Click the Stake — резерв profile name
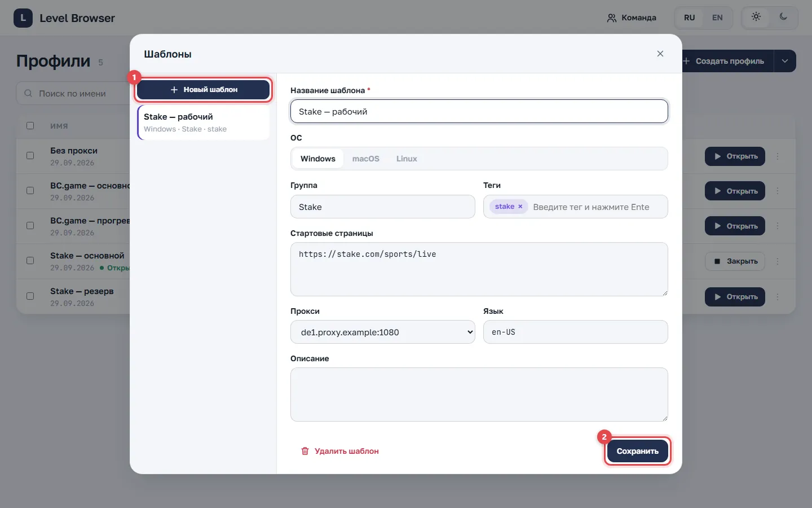 click(82, 291)
